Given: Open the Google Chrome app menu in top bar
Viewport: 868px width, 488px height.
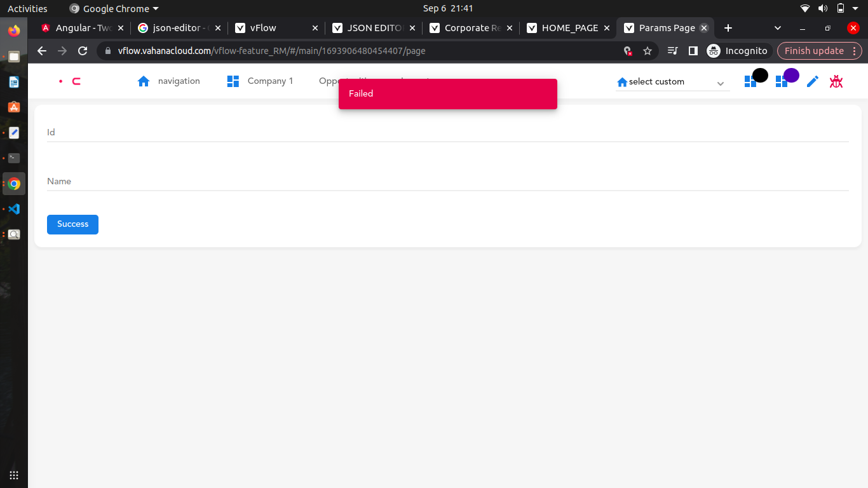Looking at the screenshot, I should click(114, 8).
